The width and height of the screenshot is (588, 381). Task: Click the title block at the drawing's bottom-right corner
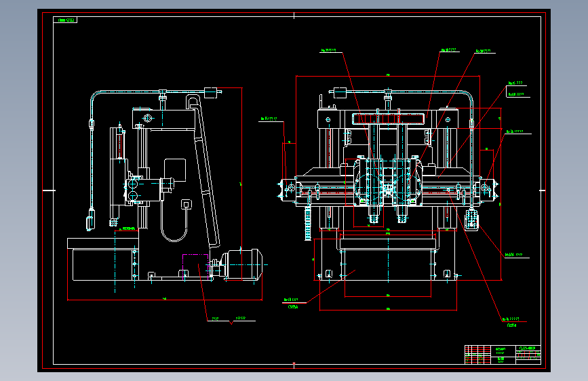[x=503, y=355]
